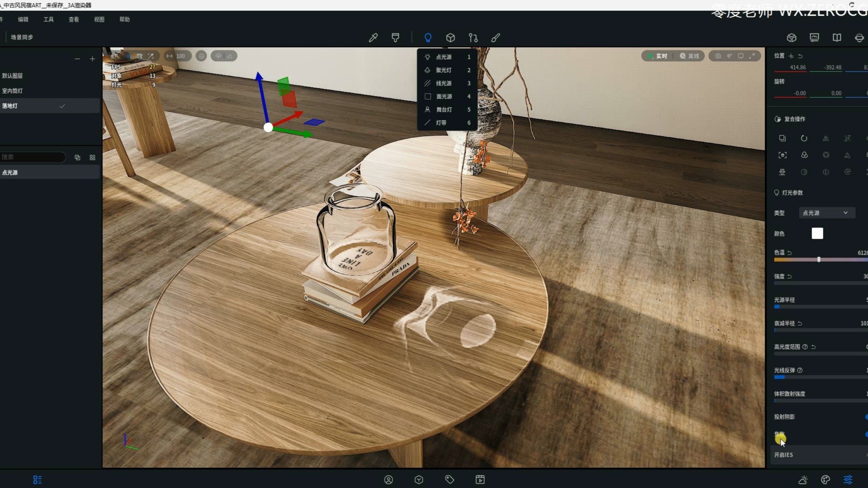The width and height of the screenshot is (868, 488).
Task: Open the 类型 light type dropdown
Action: tap(826, 213)
